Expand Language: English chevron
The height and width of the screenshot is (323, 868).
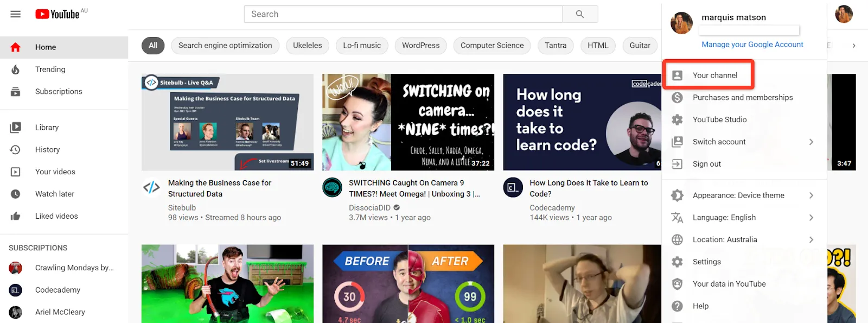(811, 218)
